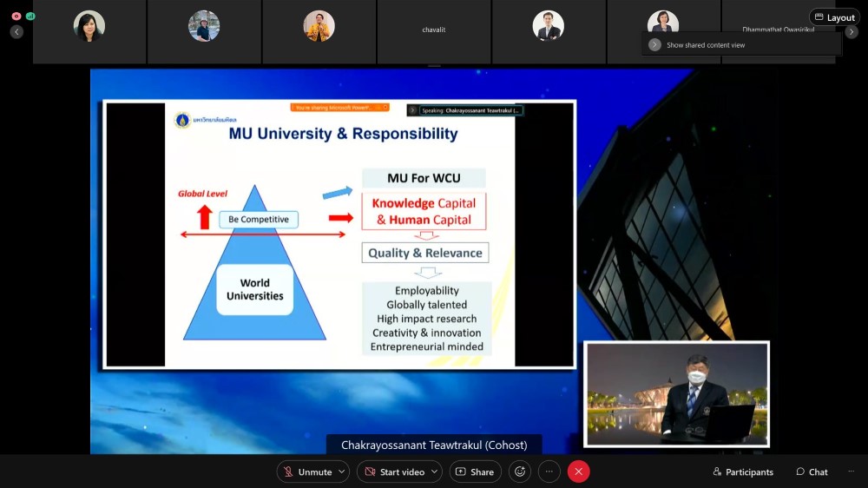Open the Chat panel
This screenshot has width=868, height=488.
pyautogui.click(x=812, y=472)
